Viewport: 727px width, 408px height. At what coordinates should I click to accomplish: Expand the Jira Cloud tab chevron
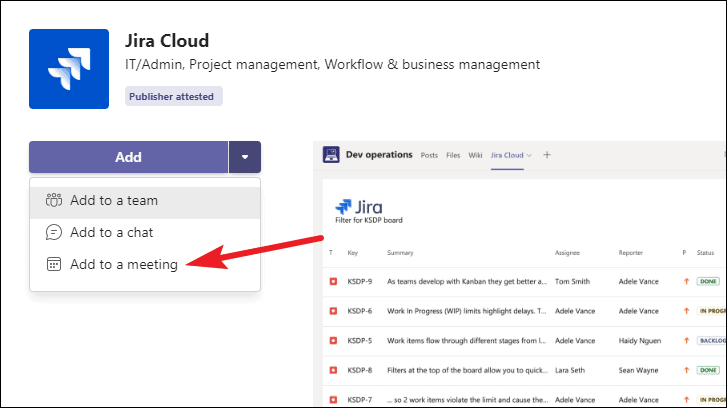tap(529, 156)
